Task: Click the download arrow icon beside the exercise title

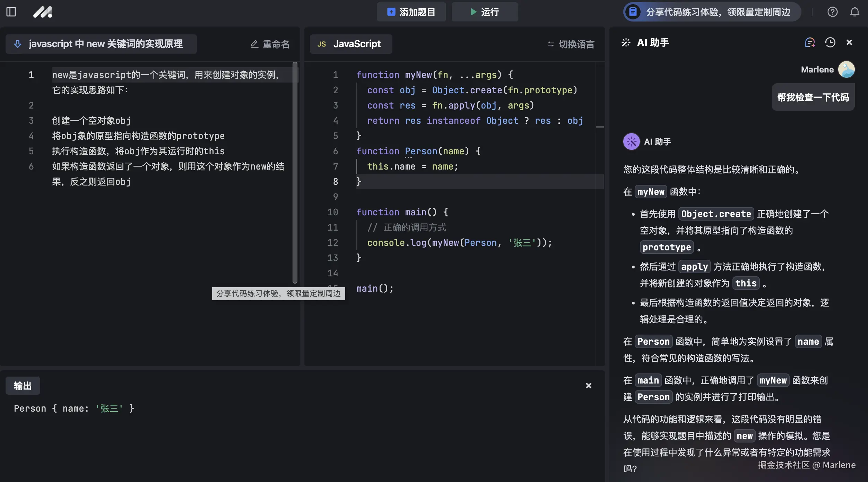Action: click(x=17, y=44)
